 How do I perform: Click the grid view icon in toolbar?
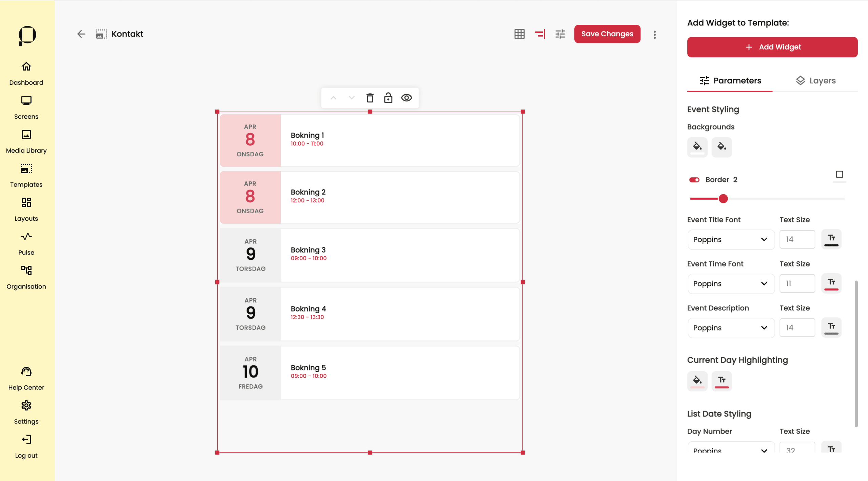519,34
